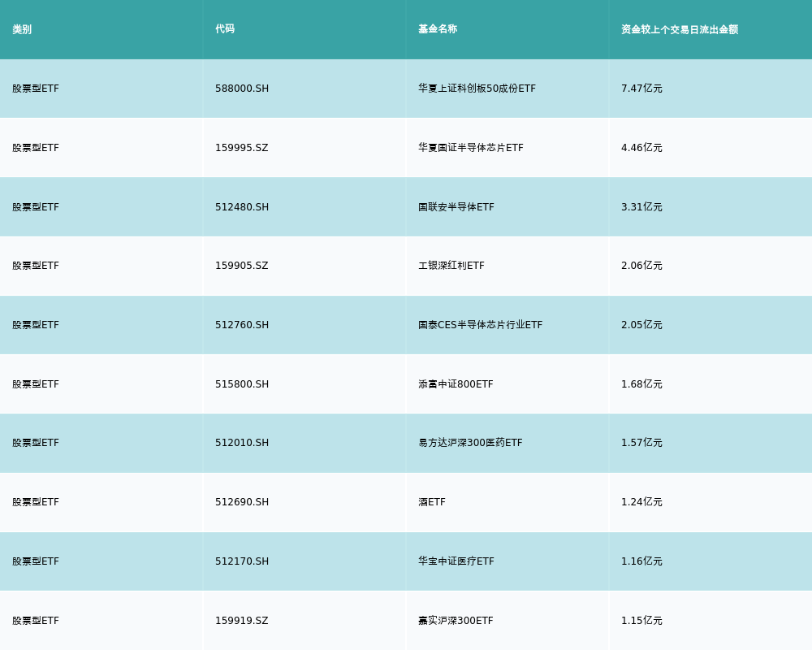Image resolution: width=812 pixels, height=650 pixels.
Task: Select code 159919.SZ
Action: tap(242, 621)
